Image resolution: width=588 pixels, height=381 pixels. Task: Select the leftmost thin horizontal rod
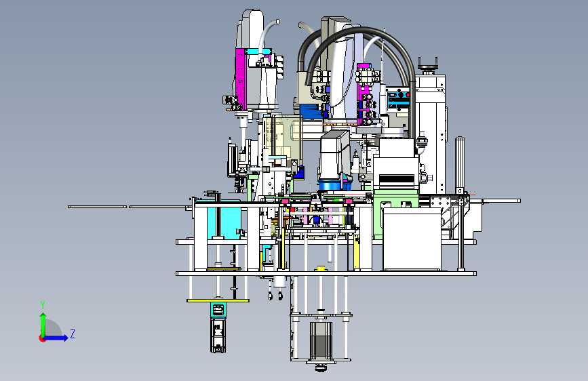[x=98, y=207]
